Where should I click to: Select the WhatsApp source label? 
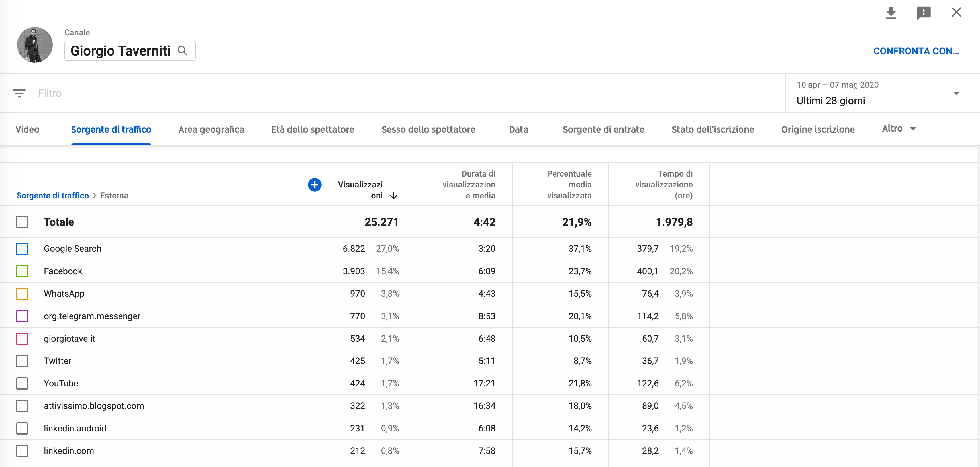[64, 294]
